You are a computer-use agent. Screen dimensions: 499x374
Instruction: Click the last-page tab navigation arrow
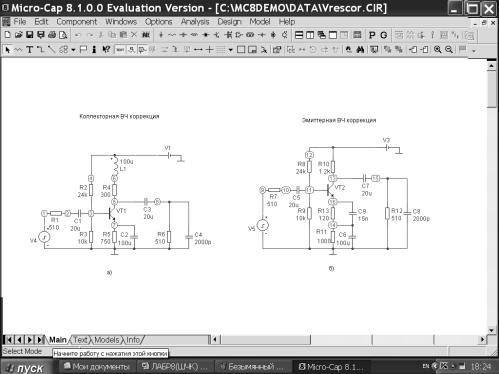(39, 340)
